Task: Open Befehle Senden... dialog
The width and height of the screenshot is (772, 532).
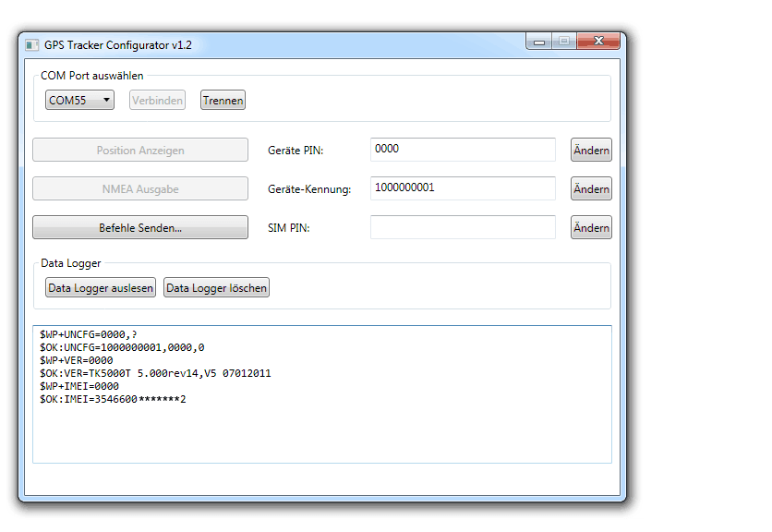Action: [140, 227]
